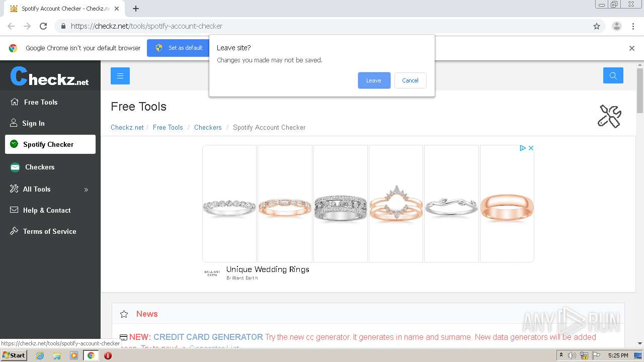This screenshot has height=362, width=644.
Task: Open Chrome profile avatar
Action: (617, 26)
